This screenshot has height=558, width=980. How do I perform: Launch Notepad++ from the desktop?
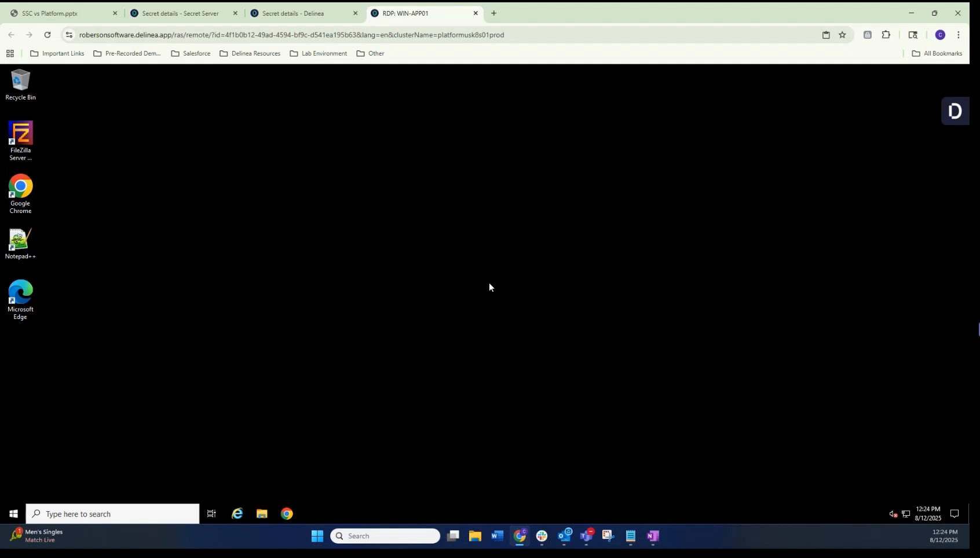pos(20,239)
